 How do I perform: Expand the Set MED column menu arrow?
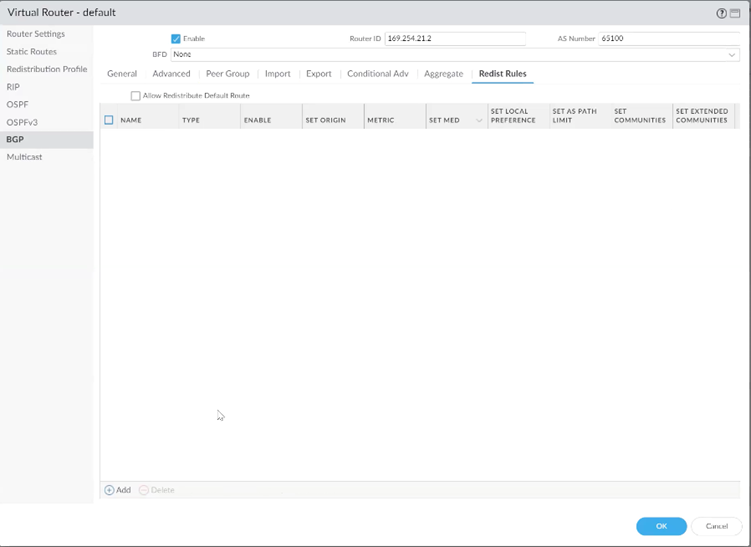479,121
